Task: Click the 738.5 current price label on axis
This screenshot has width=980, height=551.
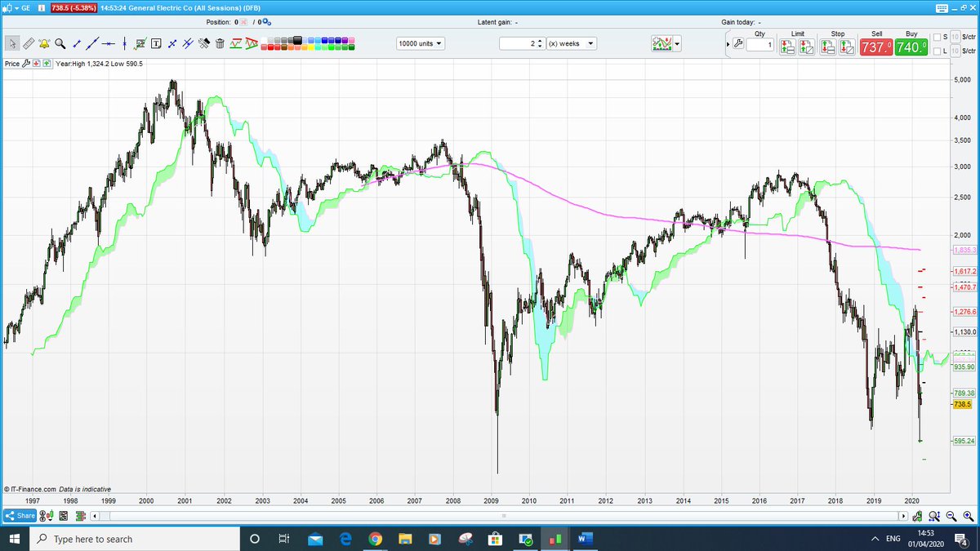Action: point(962,404)
